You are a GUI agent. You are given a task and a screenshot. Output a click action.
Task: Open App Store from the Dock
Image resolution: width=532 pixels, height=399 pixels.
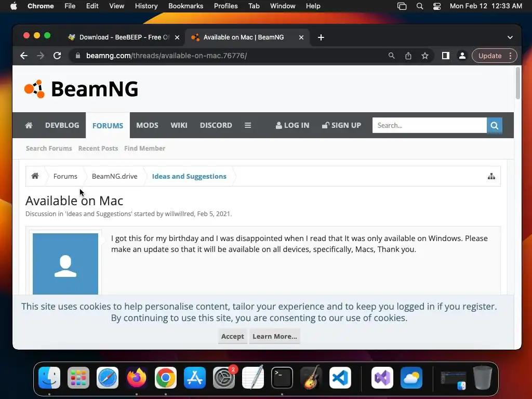point(195,378)
